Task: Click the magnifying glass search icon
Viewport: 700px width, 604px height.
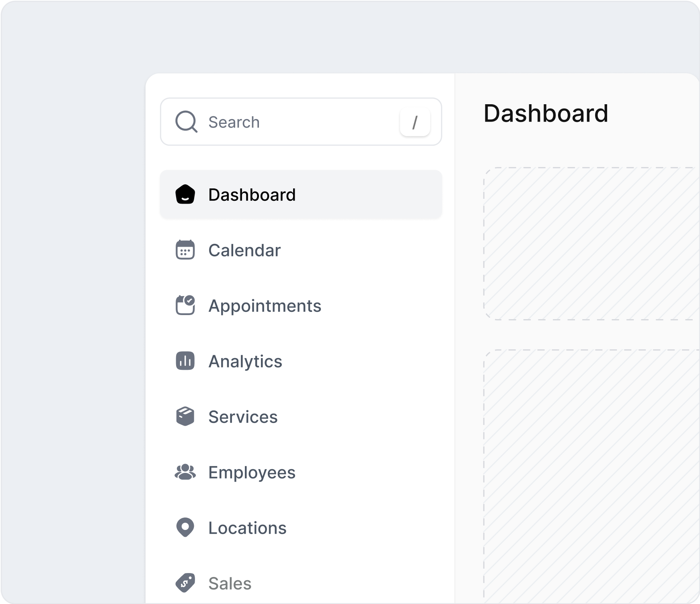Action: tap(186, 122)
